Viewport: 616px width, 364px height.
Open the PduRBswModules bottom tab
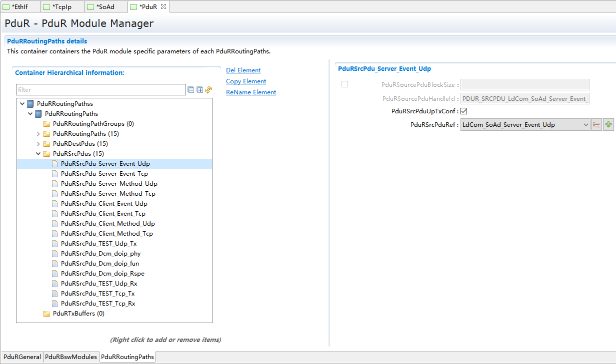[70, 357]
